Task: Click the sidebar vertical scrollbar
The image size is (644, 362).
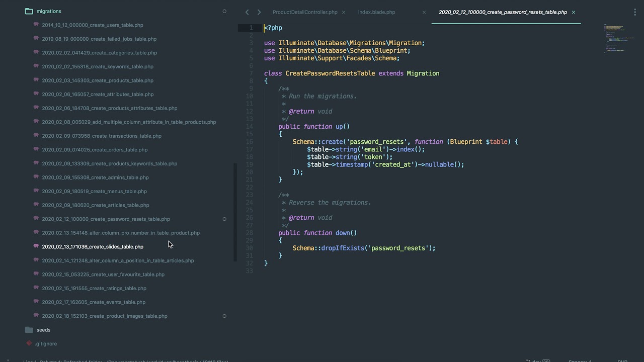Action: point(235,212)
